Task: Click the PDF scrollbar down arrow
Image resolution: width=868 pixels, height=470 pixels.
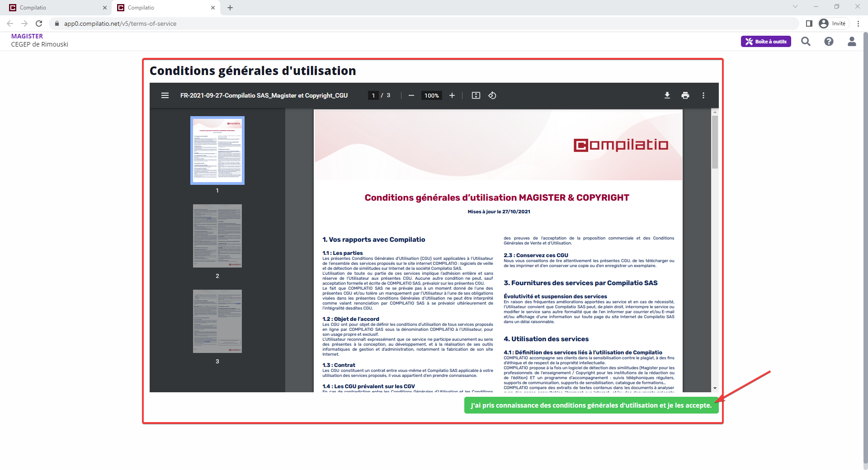Action: pyautogui.click(x=715, y=388)
